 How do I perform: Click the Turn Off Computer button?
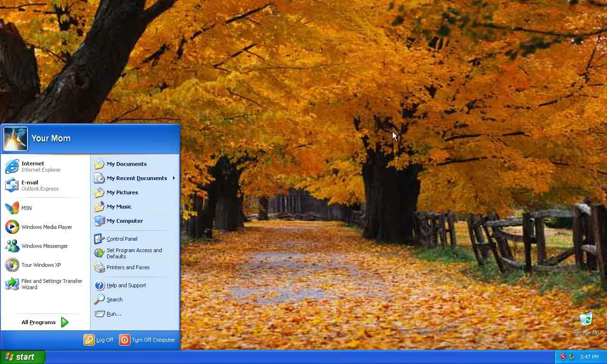(147, 340)
